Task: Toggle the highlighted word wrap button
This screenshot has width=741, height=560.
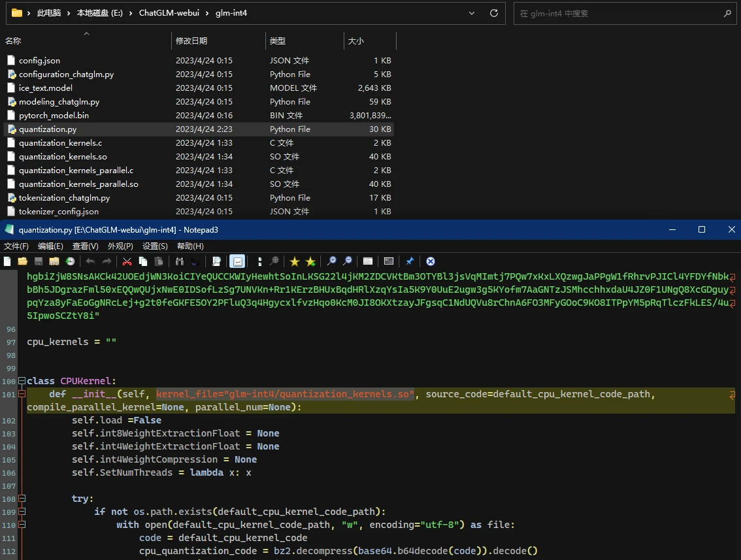Action: tap(237, 261)
